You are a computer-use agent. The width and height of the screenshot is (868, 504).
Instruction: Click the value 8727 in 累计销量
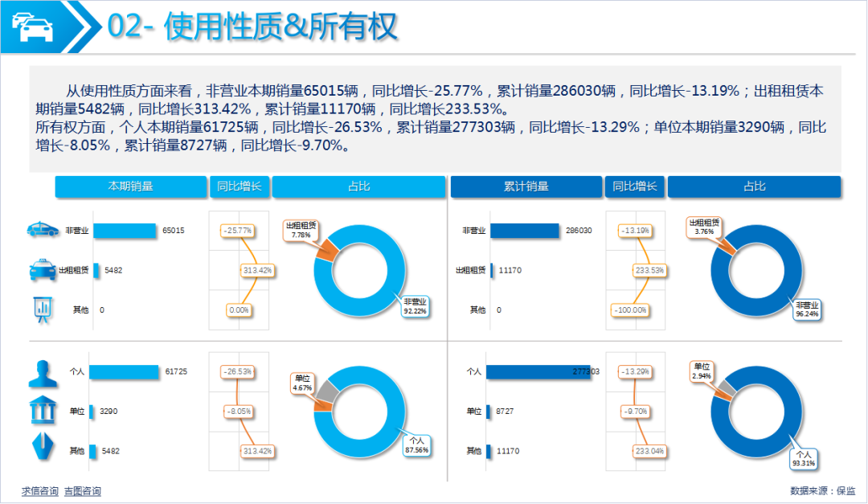pyautogui.click(x=505, y=412)
